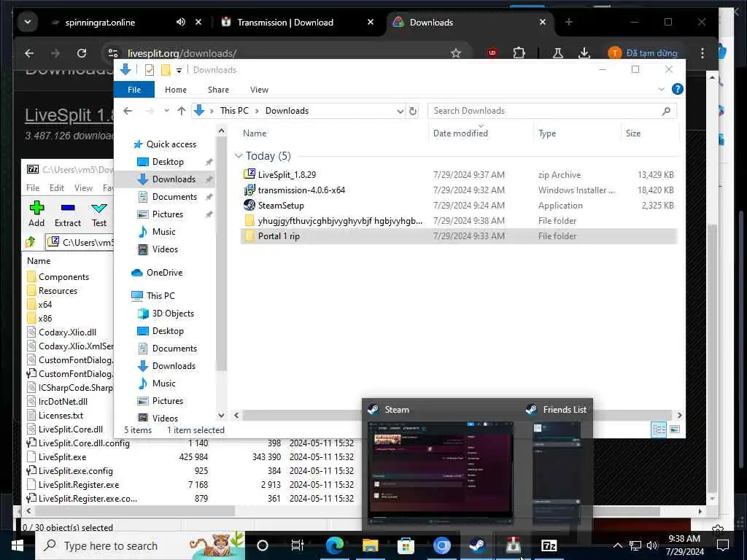Open the View ribbon tab
Image resolution: width=747 pixels, height=560 pixels.
tap(259, 90)
